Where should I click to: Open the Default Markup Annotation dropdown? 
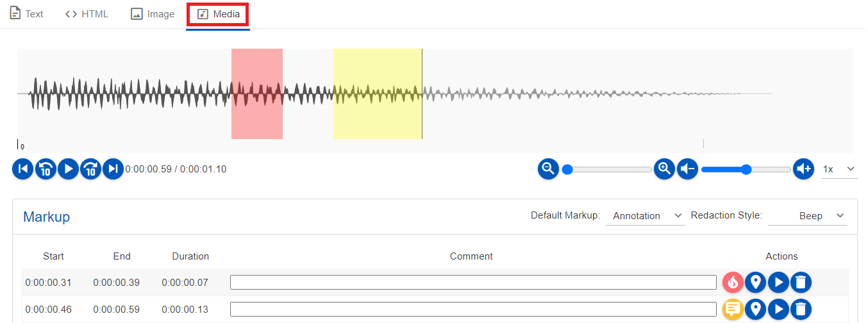[646, 216]
